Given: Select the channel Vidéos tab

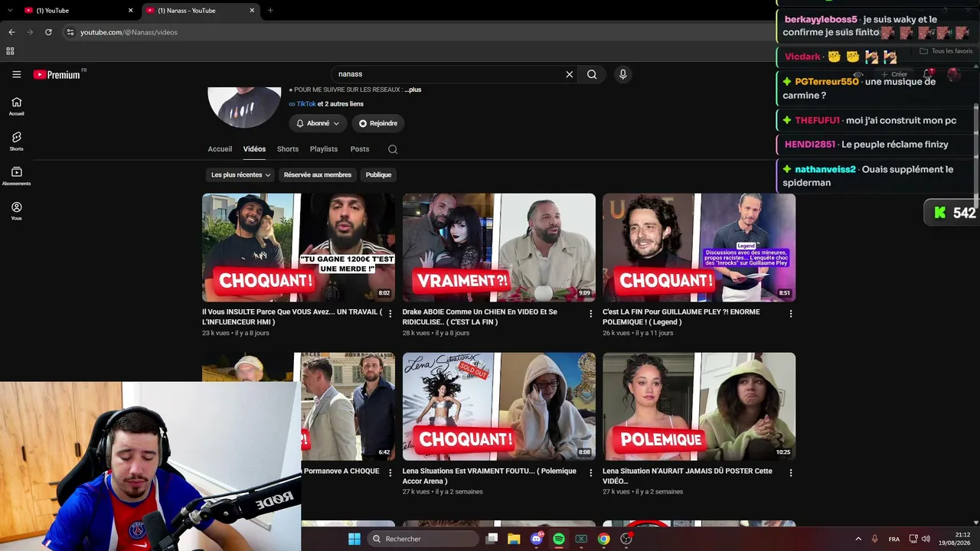Looking at the screenshot, I should pos(254,149).
